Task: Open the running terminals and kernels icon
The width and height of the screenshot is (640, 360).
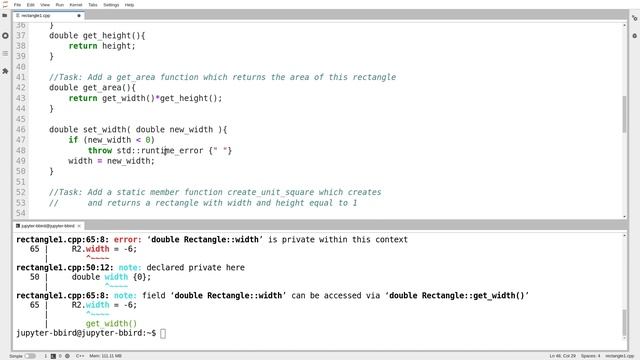Action: click(x=5, y=36)
